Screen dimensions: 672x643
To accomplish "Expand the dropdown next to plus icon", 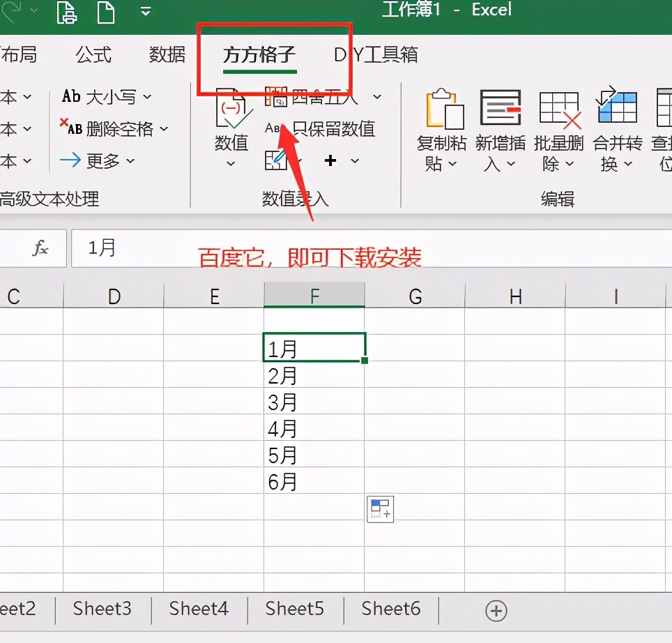I will 354,161.
